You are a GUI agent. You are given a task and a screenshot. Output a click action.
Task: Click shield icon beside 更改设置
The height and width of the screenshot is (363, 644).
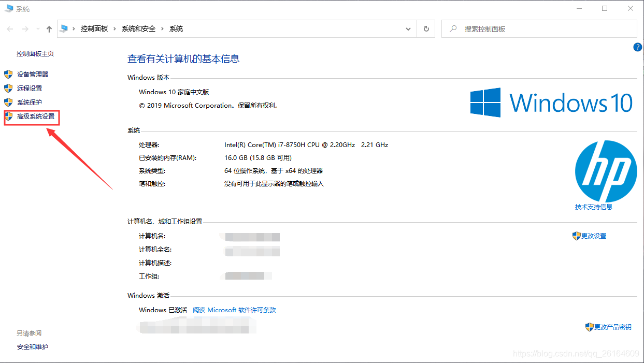577,236
